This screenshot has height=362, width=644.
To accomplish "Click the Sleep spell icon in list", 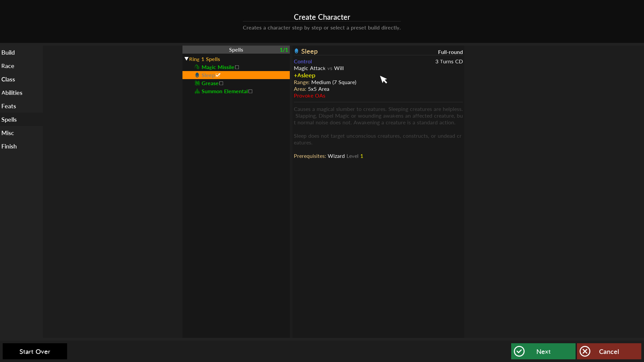I will point(197,75).
